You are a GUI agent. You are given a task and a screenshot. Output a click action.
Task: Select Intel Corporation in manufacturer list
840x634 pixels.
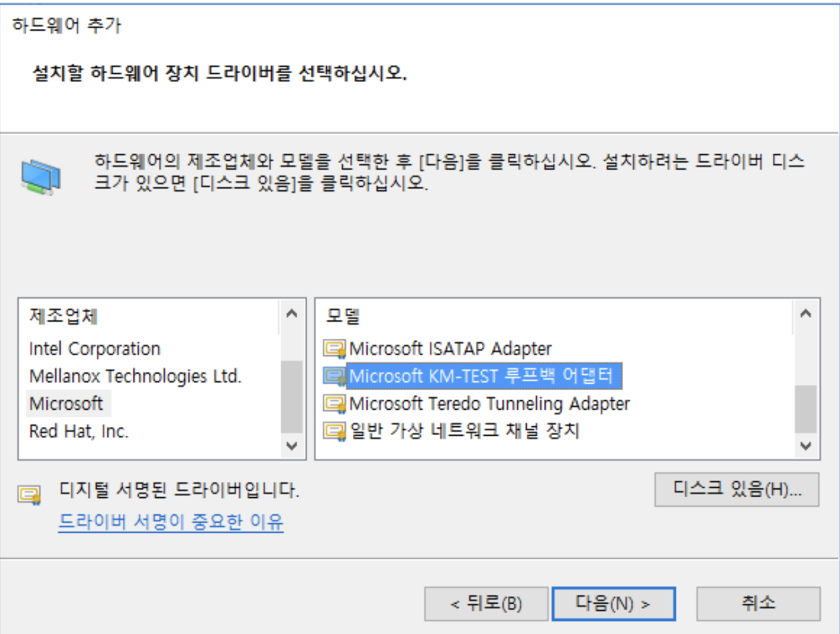click(x=94, y=348)
